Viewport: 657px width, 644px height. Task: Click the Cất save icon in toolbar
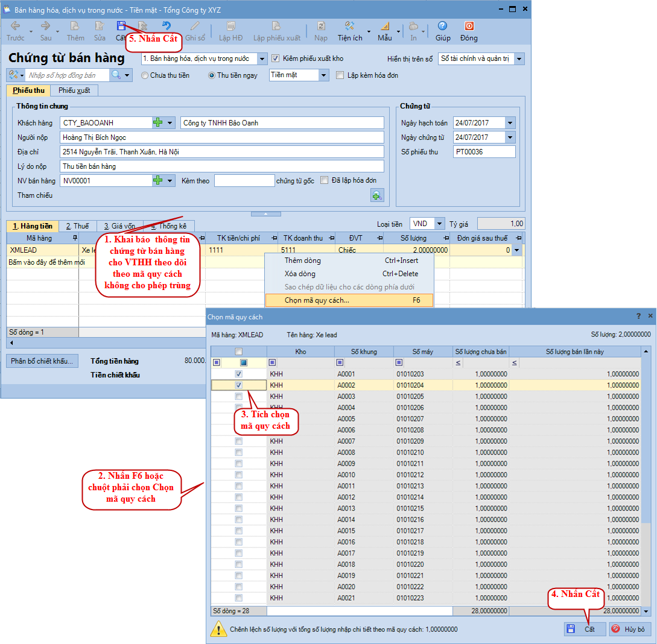[121, 27]
